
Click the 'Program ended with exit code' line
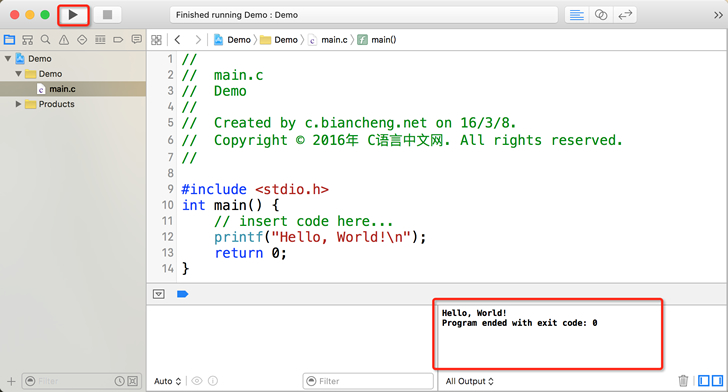[x=519, y=323]
